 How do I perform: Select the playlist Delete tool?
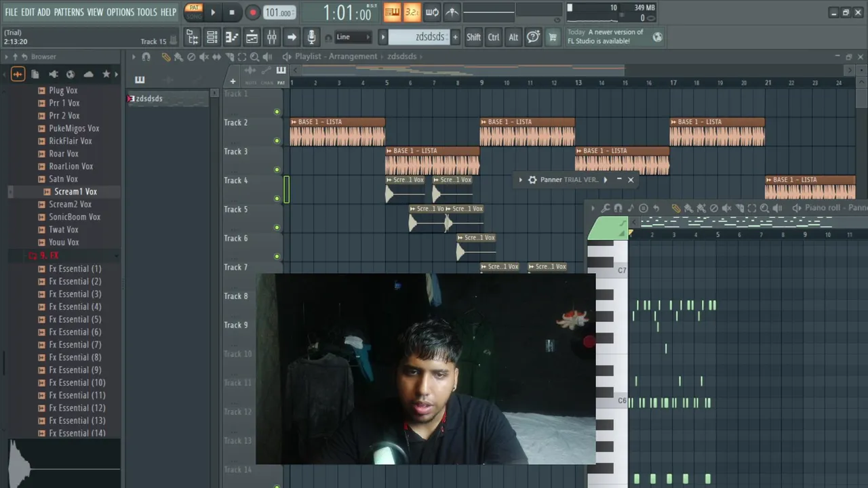click(191, 57)
